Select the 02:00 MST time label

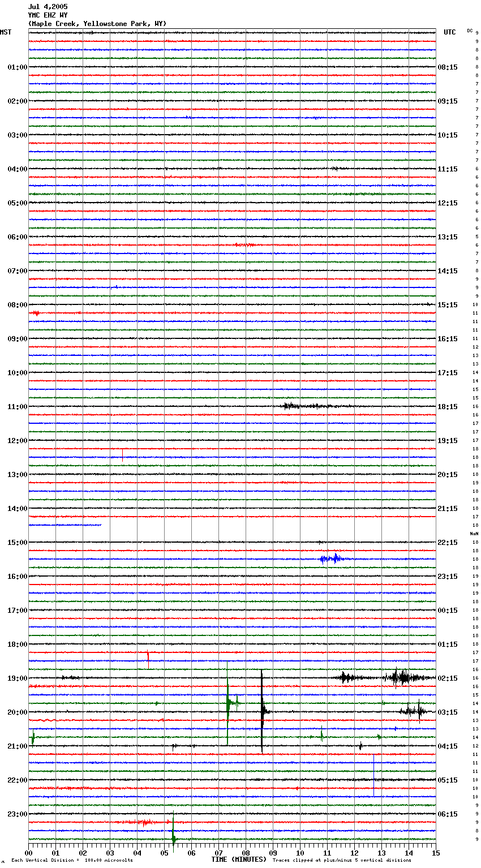coord(18,101)
